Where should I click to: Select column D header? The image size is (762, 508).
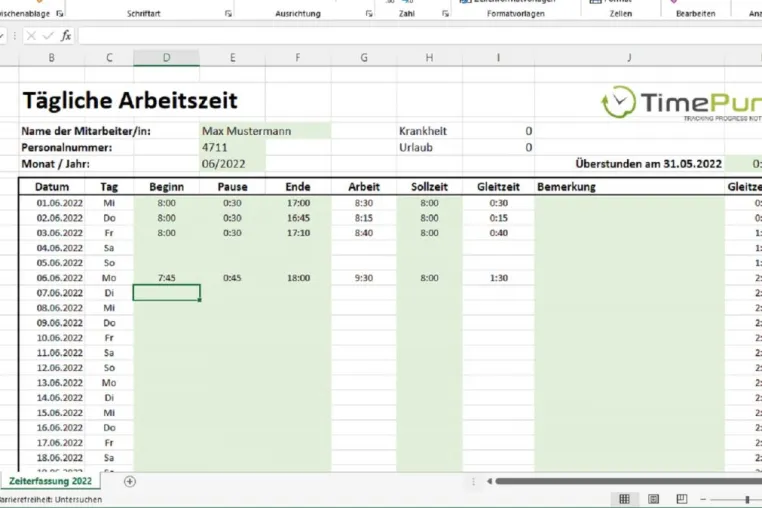point(167,57)
